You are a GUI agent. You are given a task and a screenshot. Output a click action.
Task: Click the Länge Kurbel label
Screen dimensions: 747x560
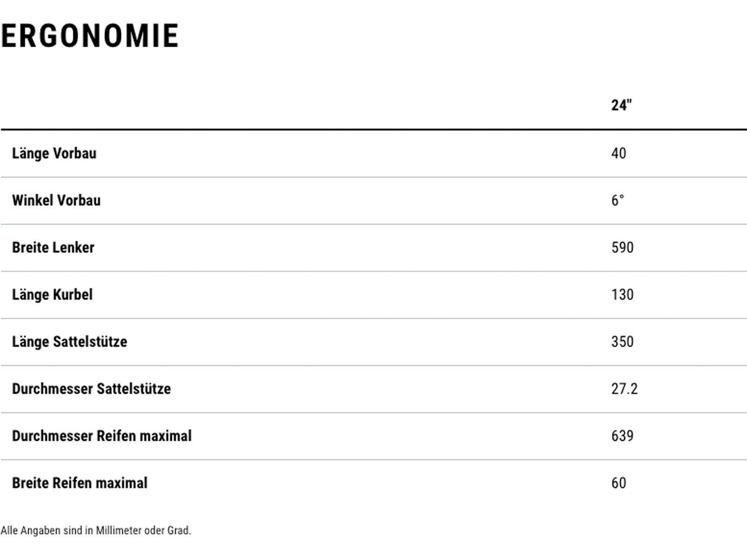pos(52,295)
